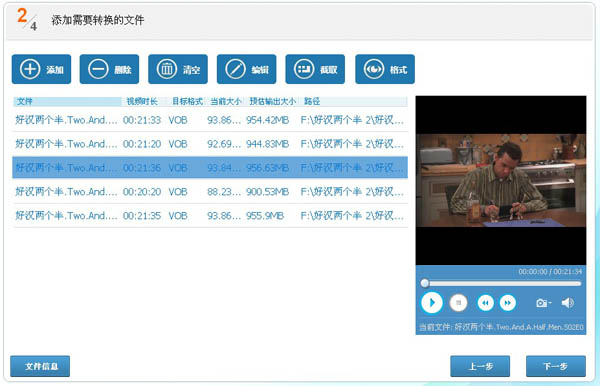Go back with the 上一步 button
The width and height of the screenshot is (600, 386).
click(480, 366)
